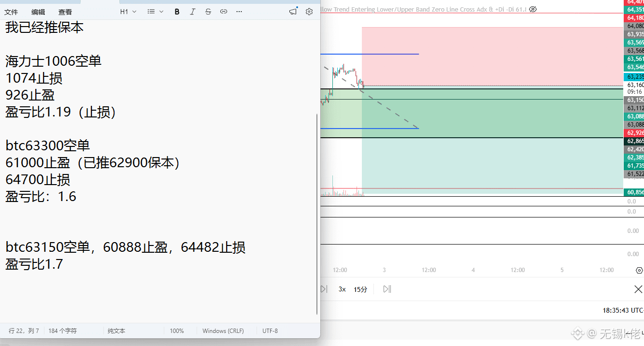Expand the bullet list style dropdown
Viewport: 644px width, 346px height.
155,12
